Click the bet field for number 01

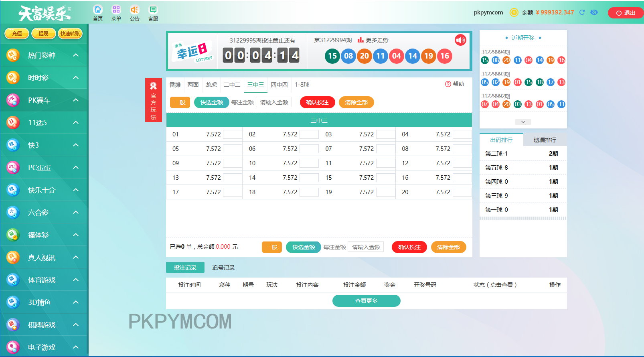pos(232,134)
